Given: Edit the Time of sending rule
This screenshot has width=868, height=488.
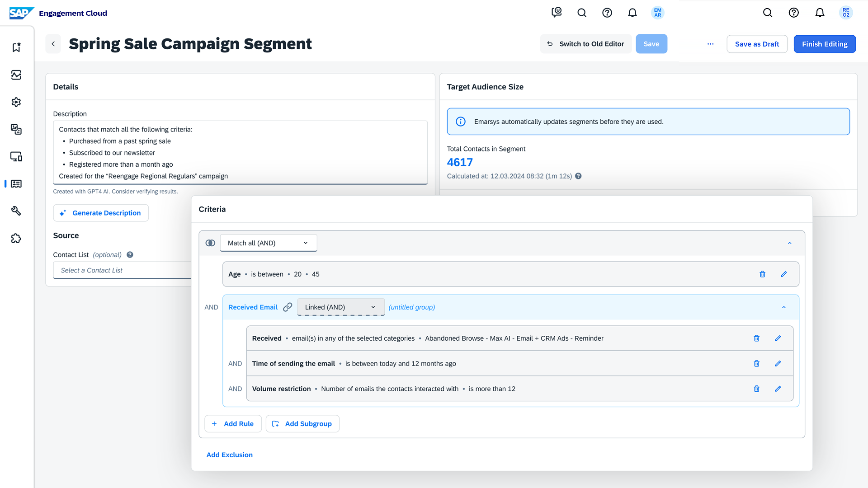Looking at the screenshot, I should click(778, 364).
